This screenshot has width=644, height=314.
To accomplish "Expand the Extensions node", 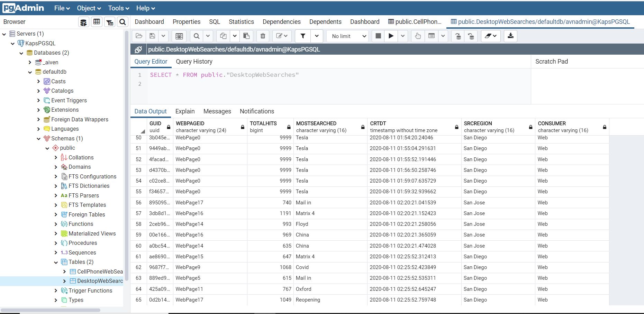I will (39, 110).
